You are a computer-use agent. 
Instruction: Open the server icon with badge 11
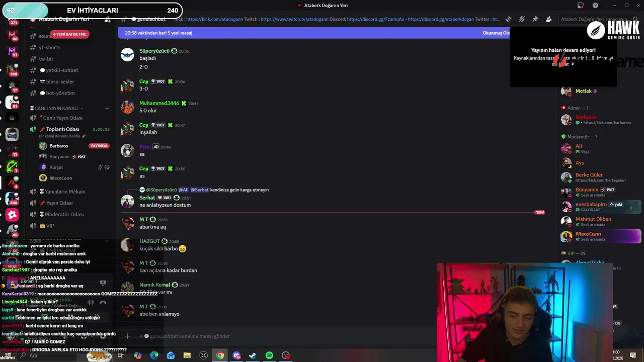click(x=12, y=150)
